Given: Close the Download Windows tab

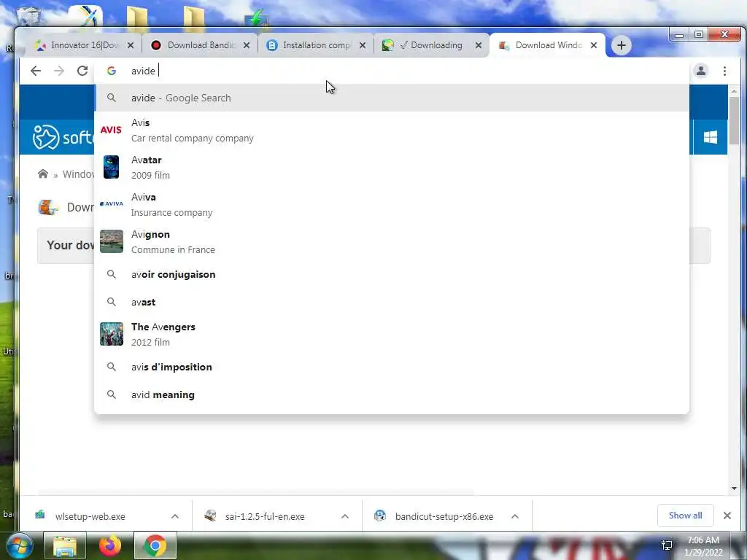Looking at the screenshot, I should tap(594, 45).
